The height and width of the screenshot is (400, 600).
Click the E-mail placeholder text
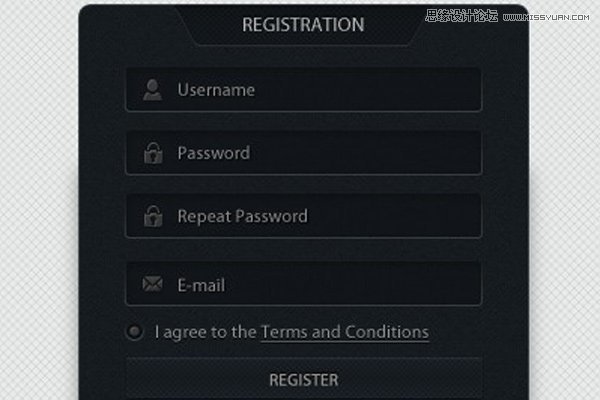201,285
